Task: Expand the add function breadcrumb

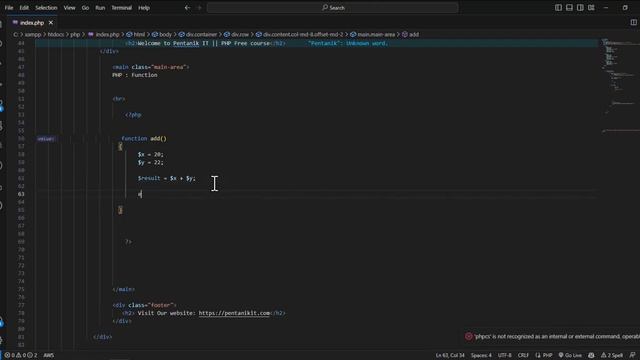Action: [x=411, y=34]
